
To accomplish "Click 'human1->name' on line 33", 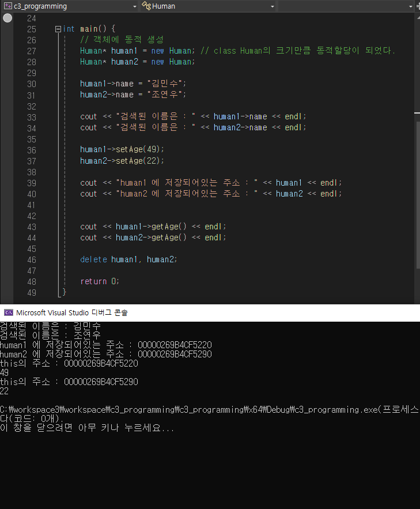I will 240,116.
